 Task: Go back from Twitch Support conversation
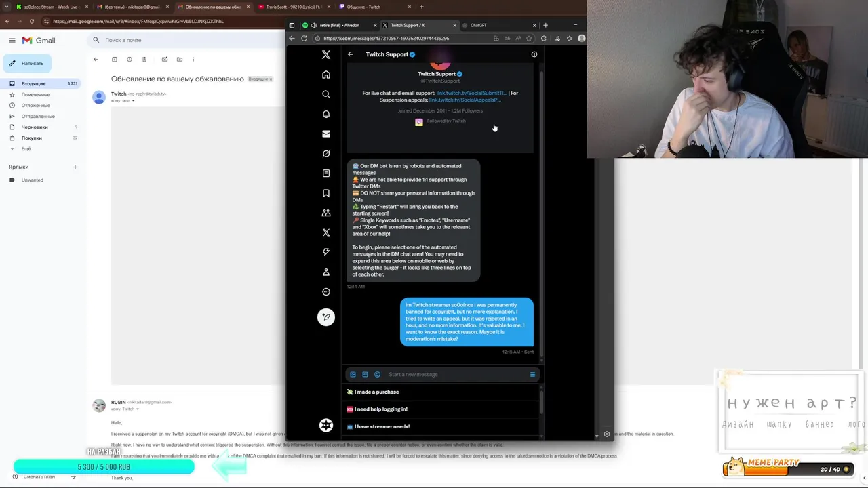[350, 54]
